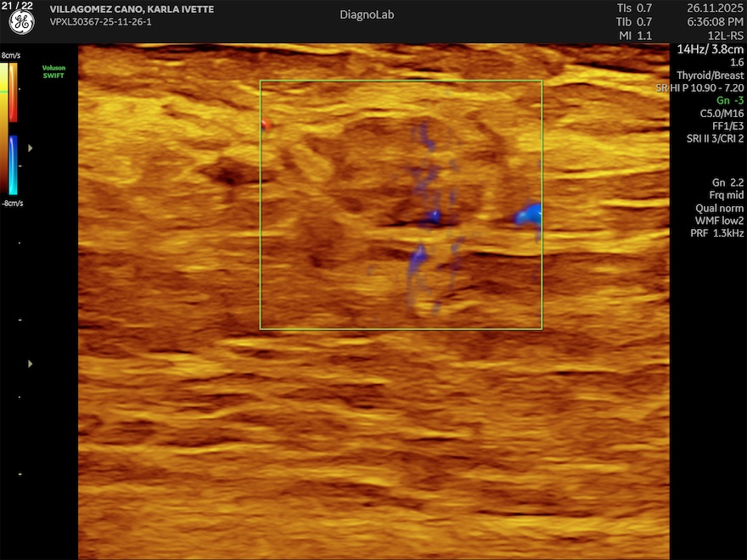This screenshot has height=560, width=747.
Task: Click the top edge of green color ROI box
Action: [401, 81]
